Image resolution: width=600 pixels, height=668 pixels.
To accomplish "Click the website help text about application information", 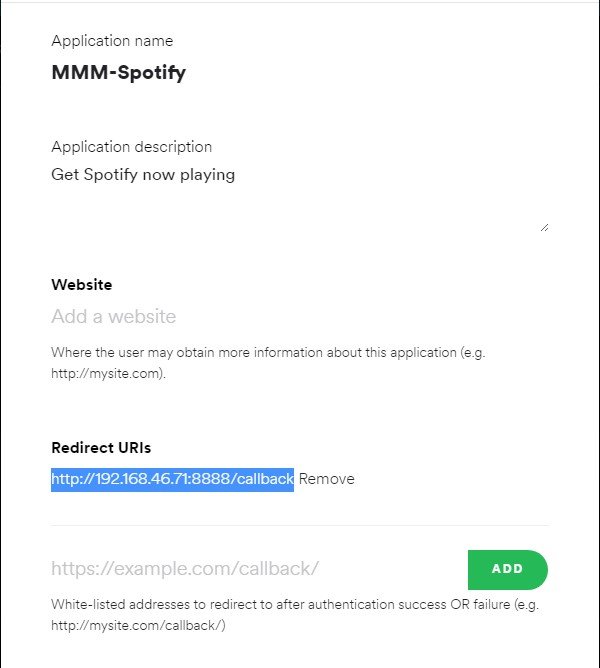I will coord(268,354).
